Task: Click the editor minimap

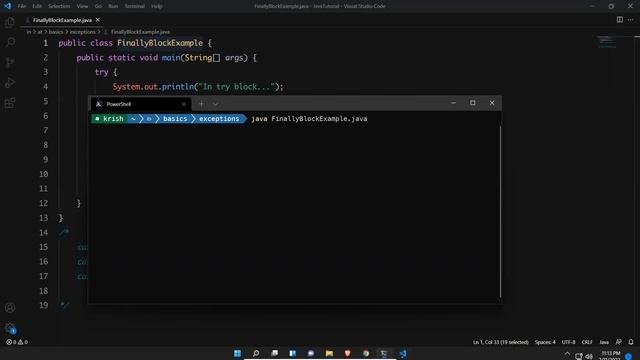Action: tap(607, 42)
